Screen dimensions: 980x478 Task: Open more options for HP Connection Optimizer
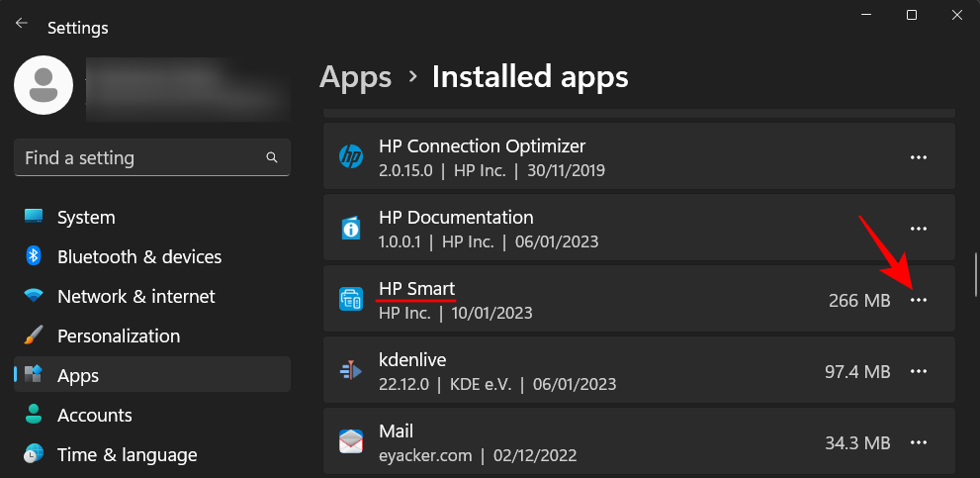pyautogui.click(x=919, y=157)
